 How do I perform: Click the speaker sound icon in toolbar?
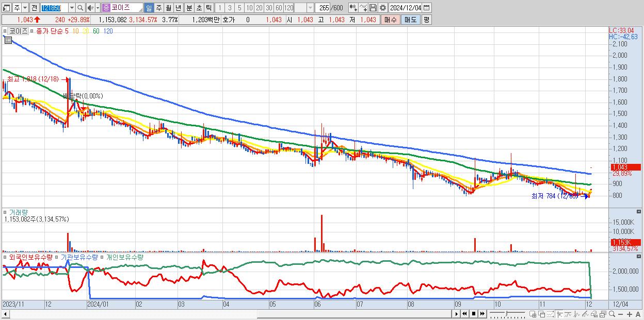pos(90,8)
